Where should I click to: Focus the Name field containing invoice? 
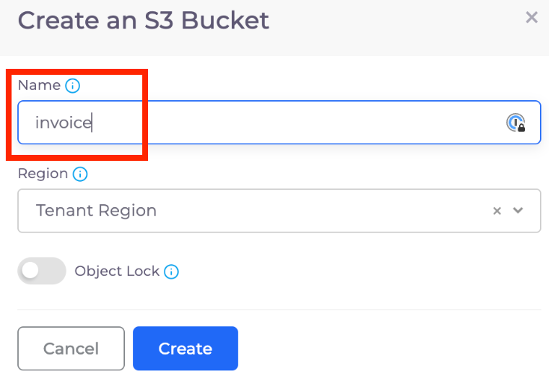(279, 122)
